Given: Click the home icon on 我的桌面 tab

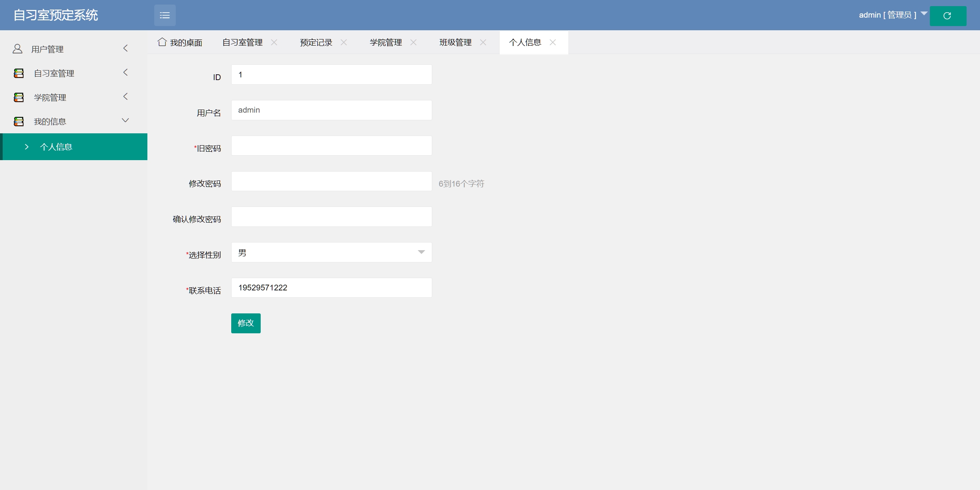Looking at the screenshot, I should [162, 42].
